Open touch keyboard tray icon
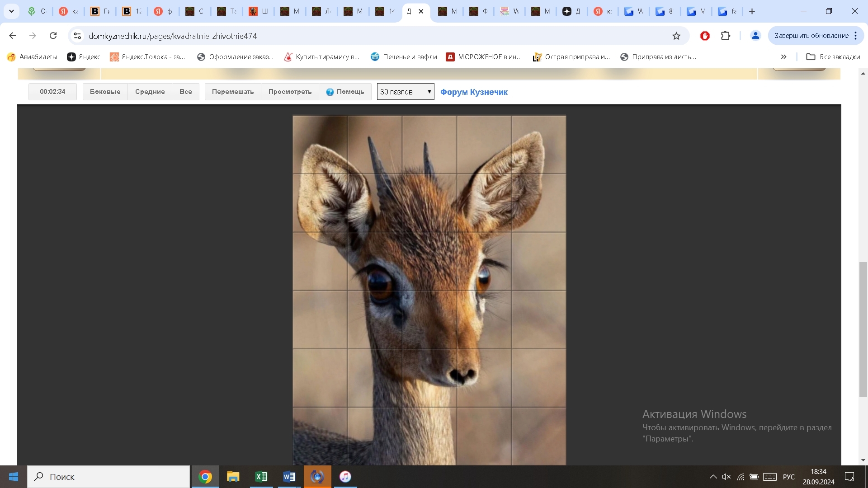 (x=770, y=477)
